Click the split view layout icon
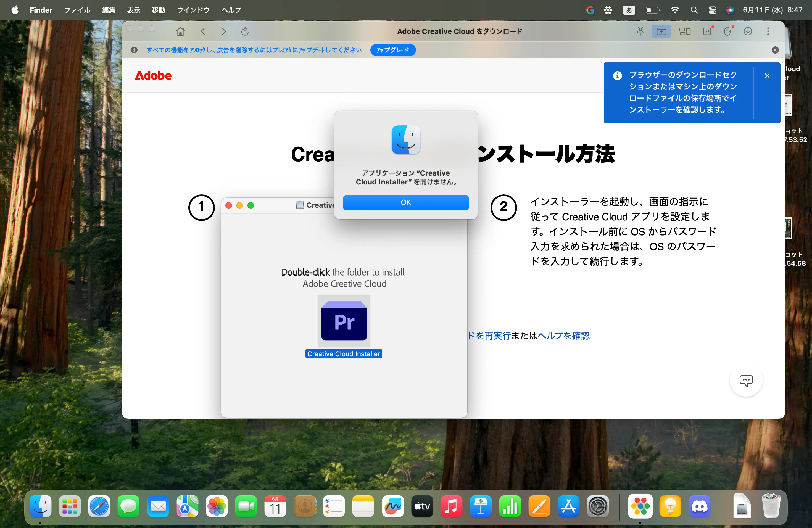 684,31
